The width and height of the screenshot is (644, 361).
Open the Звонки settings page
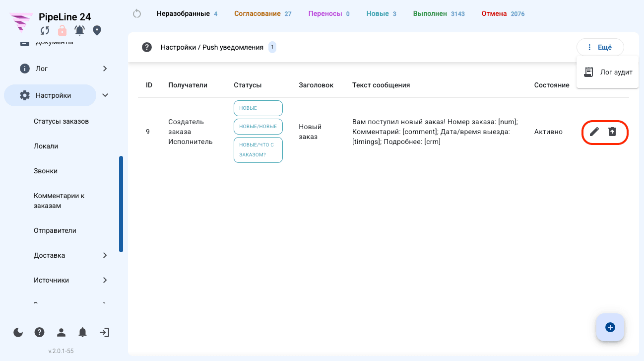pos(46,171)
